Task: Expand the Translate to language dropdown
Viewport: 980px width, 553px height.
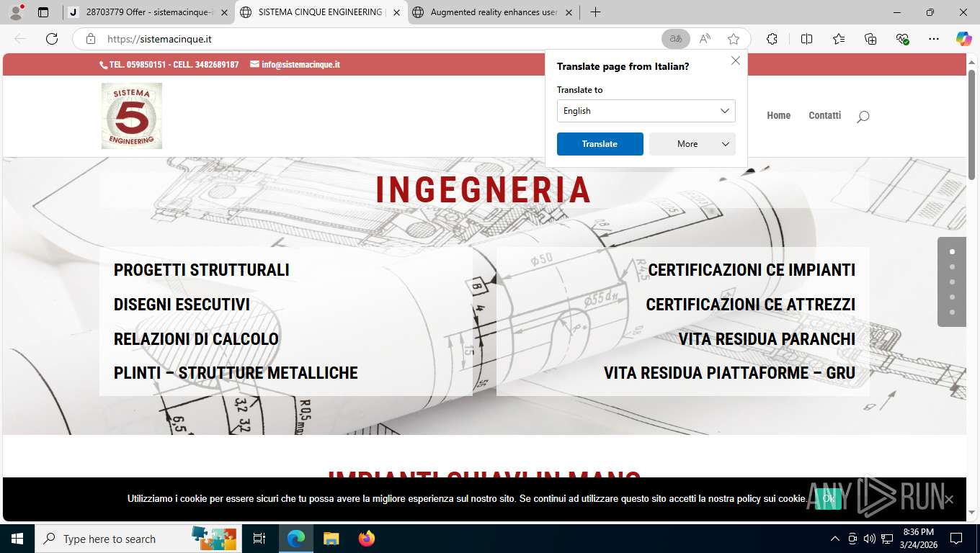Action: pos(646,111)
